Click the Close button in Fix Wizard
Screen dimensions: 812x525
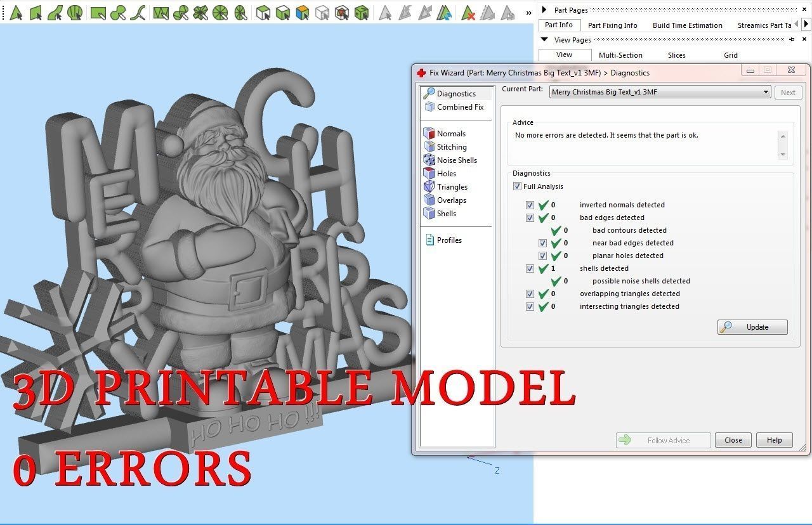tap(733, 440)
